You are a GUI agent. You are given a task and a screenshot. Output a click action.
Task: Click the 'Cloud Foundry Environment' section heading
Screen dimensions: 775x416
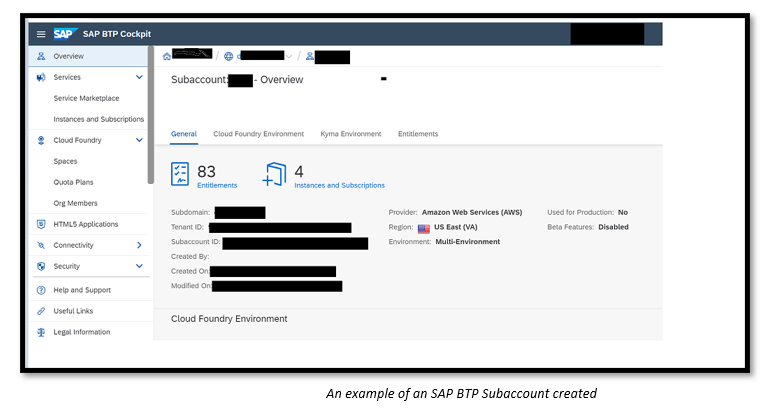pyautogui.click(x=229, y=319)
